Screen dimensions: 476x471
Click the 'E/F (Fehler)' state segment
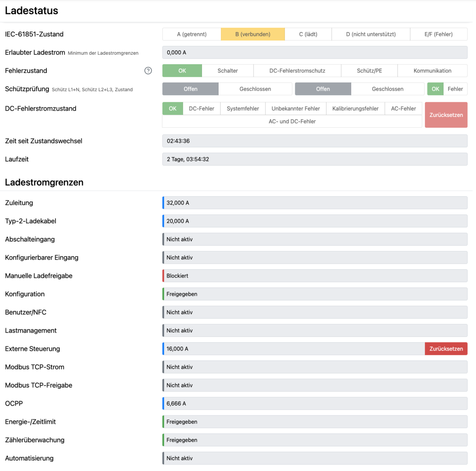[438, 34]
